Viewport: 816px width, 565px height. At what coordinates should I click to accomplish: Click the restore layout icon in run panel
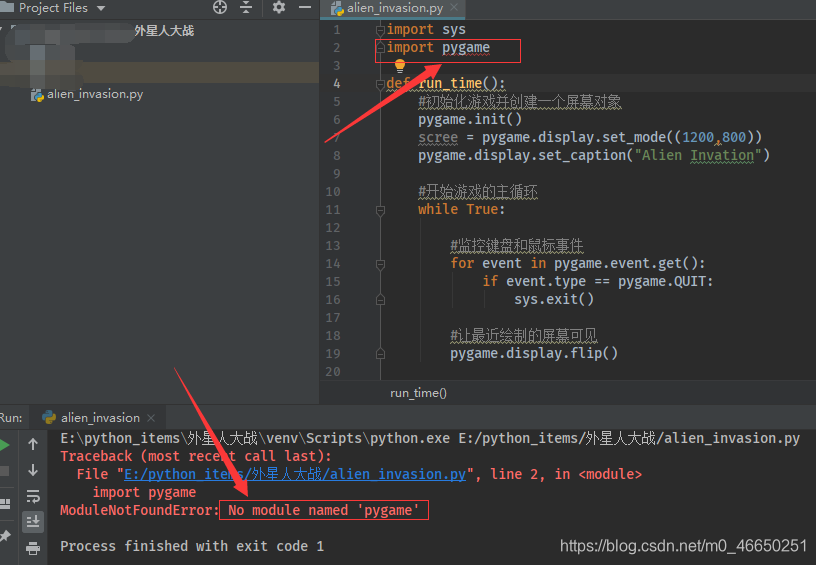click(x=5, y=503)
